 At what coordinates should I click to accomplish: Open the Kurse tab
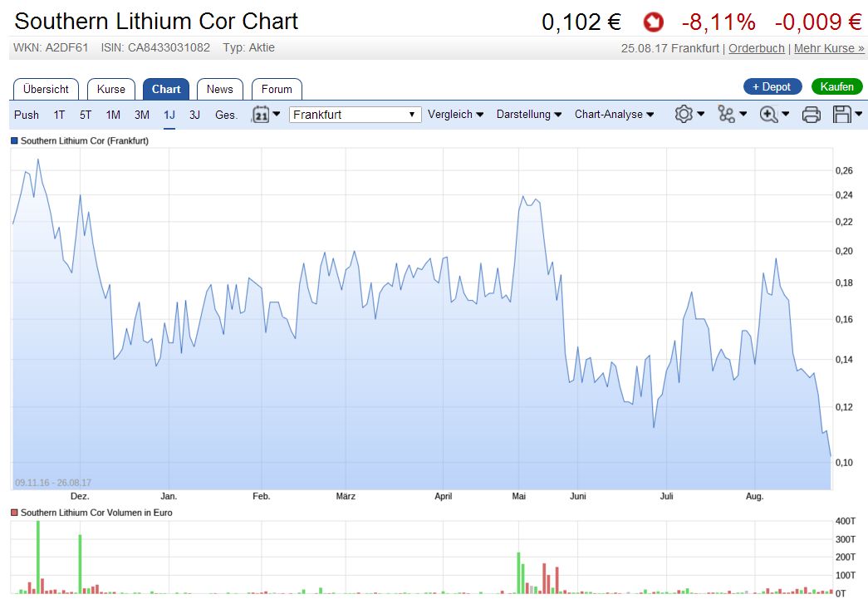click(110, 89)
